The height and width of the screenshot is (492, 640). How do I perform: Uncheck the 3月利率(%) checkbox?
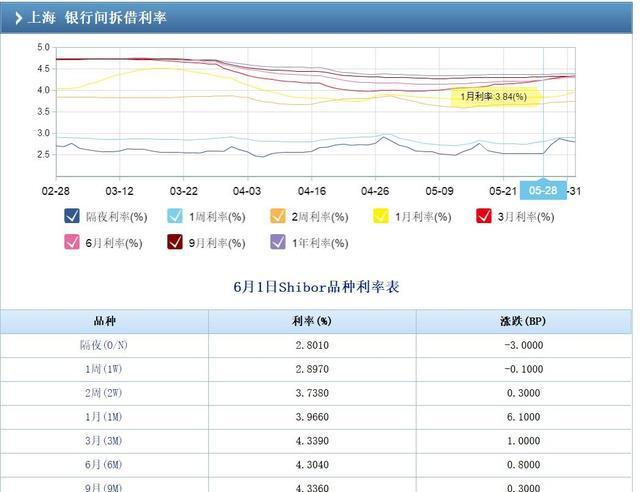coord(484,216)
